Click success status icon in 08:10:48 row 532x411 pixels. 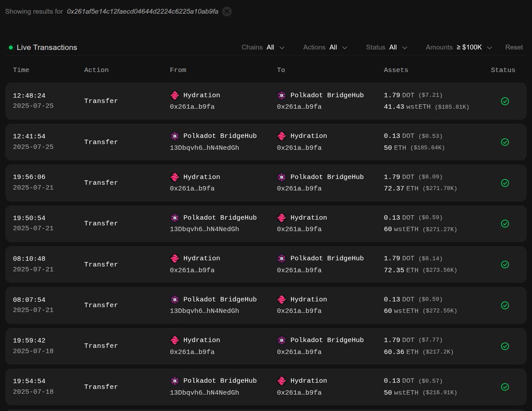click(505, 265)
